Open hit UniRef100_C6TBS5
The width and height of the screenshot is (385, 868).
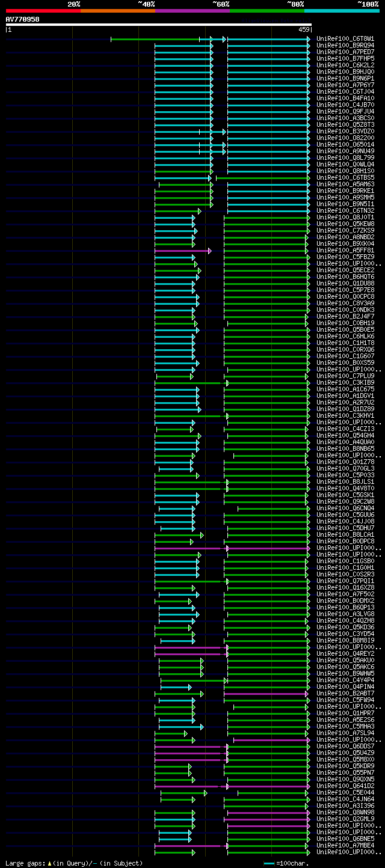[345, 177]
